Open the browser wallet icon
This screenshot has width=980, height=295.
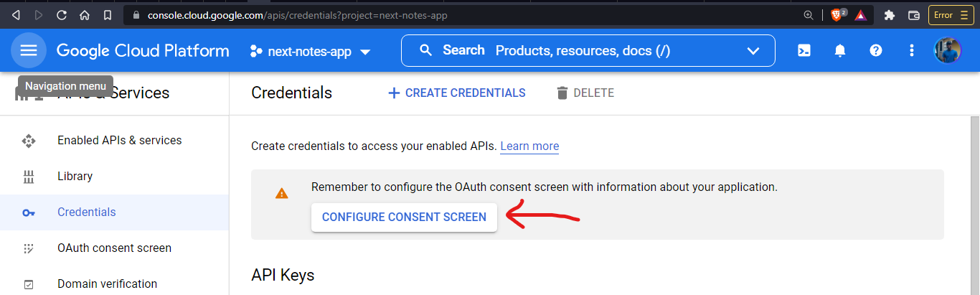pyautogui.click(x=914, y=14)
